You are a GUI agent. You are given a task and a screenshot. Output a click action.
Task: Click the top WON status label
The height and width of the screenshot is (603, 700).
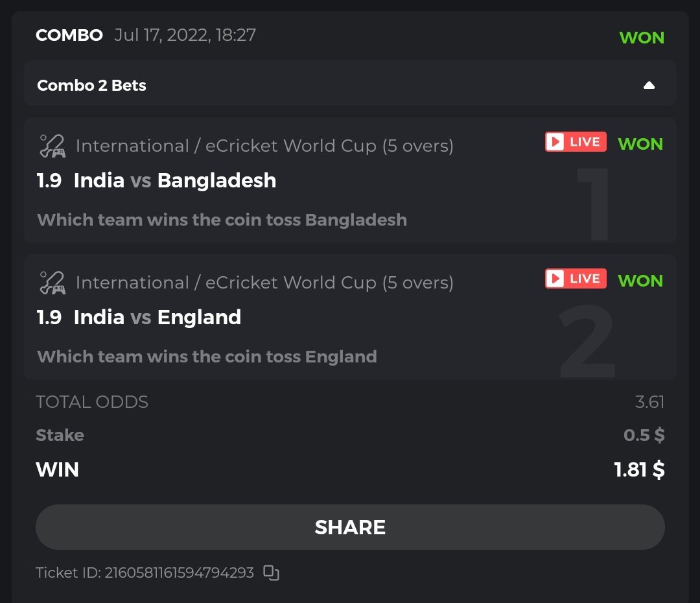point(642,38)
